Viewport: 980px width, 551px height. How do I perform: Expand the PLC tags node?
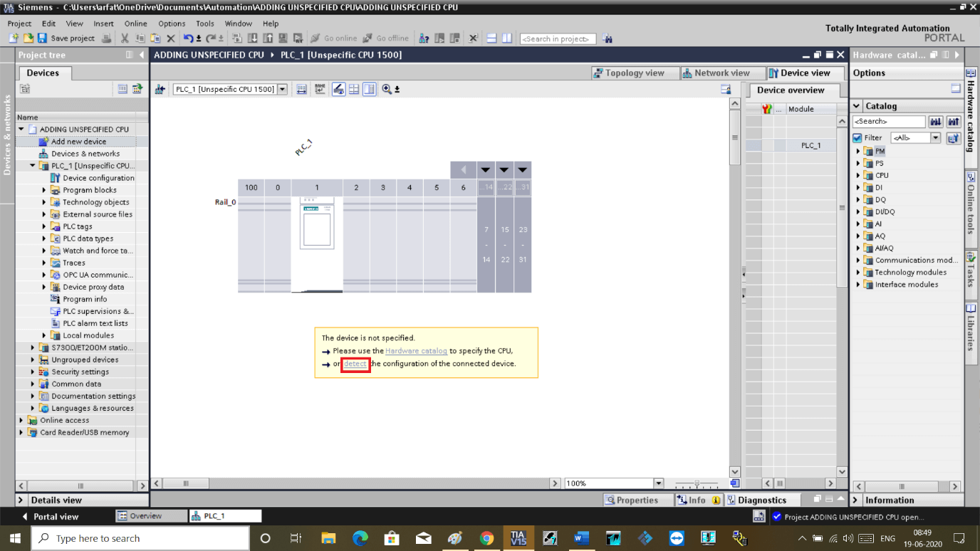[44, 226]
